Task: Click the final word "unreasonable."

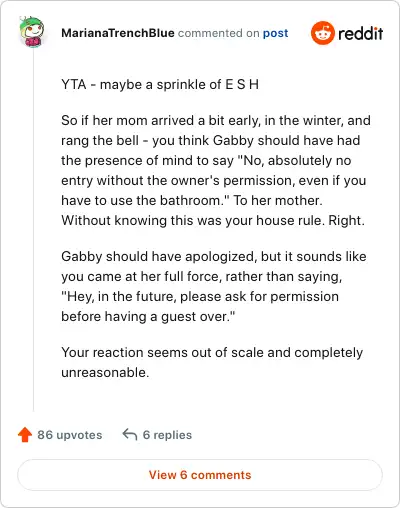Action: click(x=105, y=372)
